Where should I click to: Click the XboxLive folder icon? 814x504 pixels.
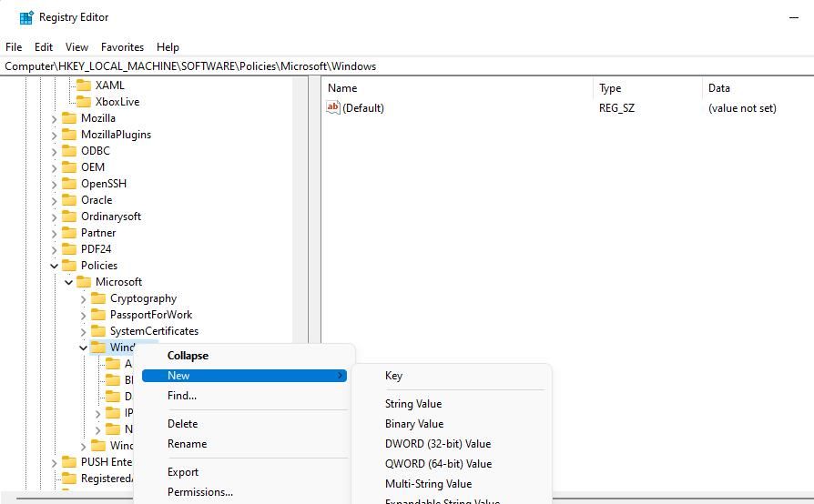coord(84,102)
